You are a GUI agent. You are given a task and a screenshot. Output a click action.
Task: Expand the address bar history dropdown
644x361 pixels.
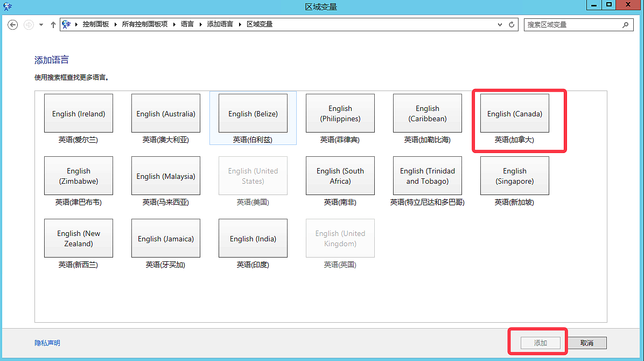pos(500,24)
